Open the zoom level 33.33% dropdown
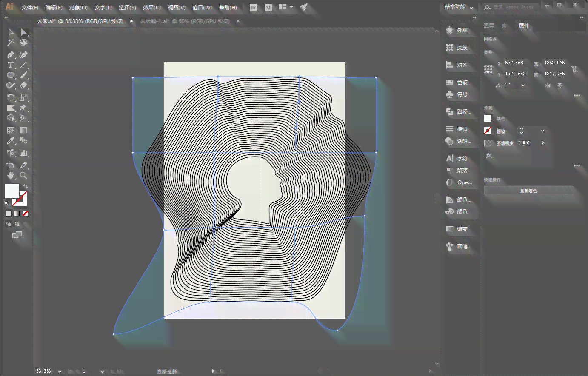This screenshot has width=588, height=376. pyautogui.click(x=60, y=371)
